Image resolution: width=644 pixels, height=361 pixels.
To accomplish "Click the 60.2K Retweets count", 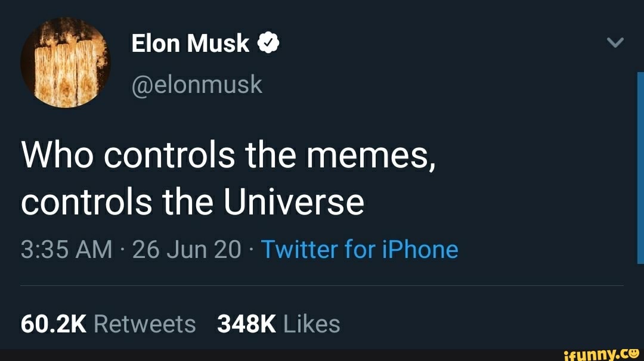I will coord(107,323).
